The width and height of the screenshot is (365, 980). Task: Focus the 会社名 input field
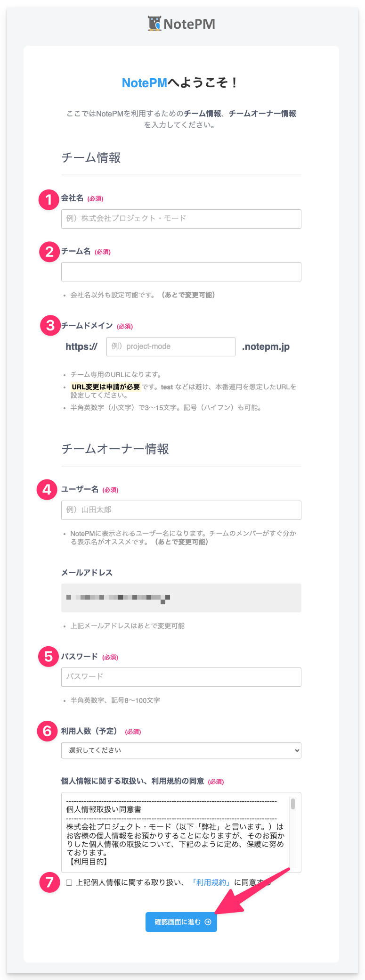[181, 219]
